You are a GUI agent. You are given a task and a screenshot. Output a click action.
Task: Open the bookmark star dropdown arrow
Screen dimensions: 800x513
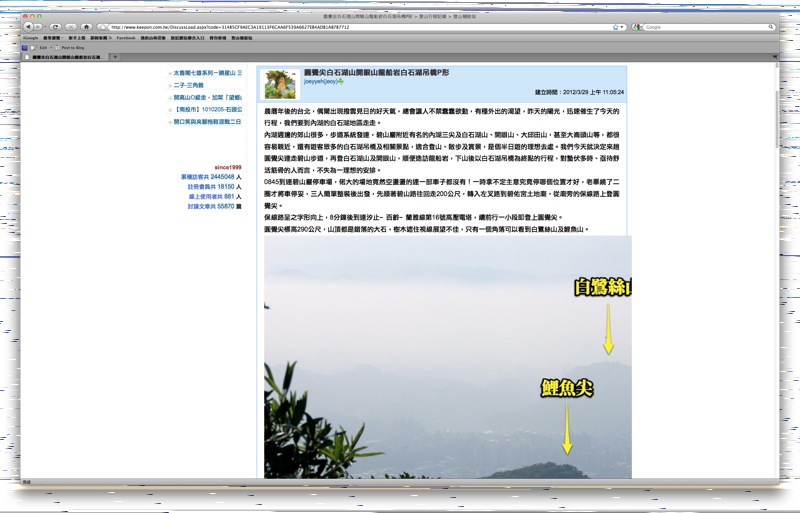622,27
